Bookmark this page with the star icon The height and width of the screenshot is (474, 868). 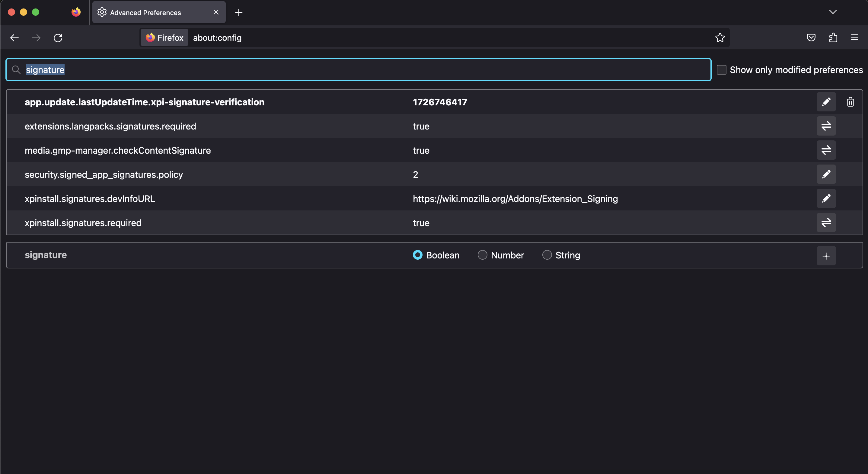(x=720, y=37)
